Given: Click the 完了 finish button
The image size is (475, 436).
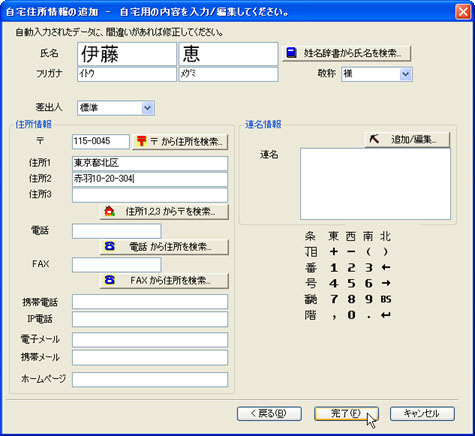Looking at the screenshot, I should point(346,414).
